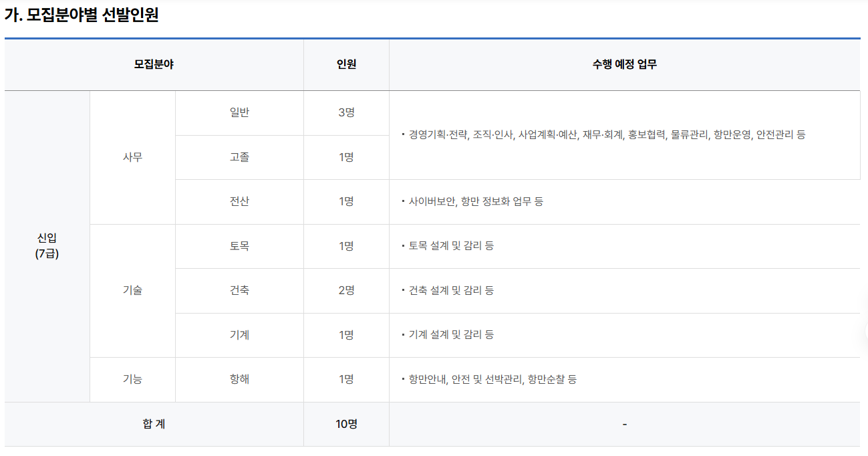The width and height of the screenshot is (868, 456).
Task: Select the '항해' field cell
Action: pyautogui.click(x=239, y=379)
